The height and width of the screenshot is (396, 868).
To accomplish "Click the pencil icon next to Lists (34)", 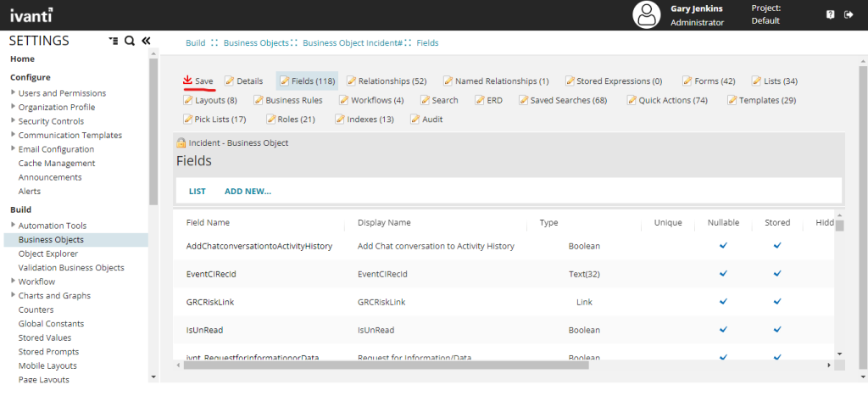I will (757, 81).
